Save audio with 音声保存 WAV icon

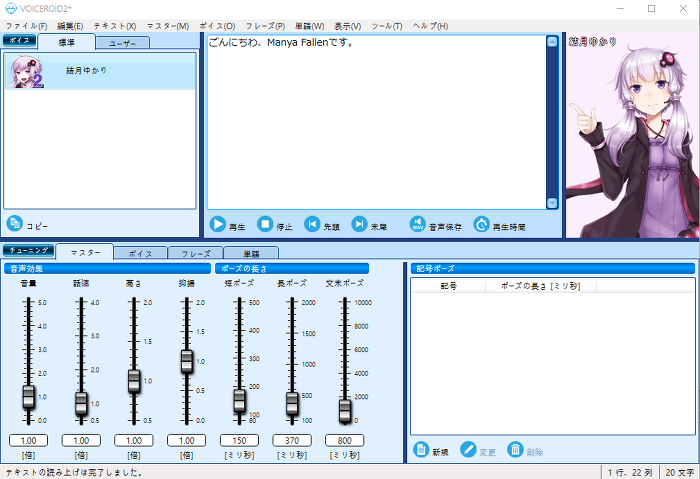pyautogui.click(x=418, y=224)
